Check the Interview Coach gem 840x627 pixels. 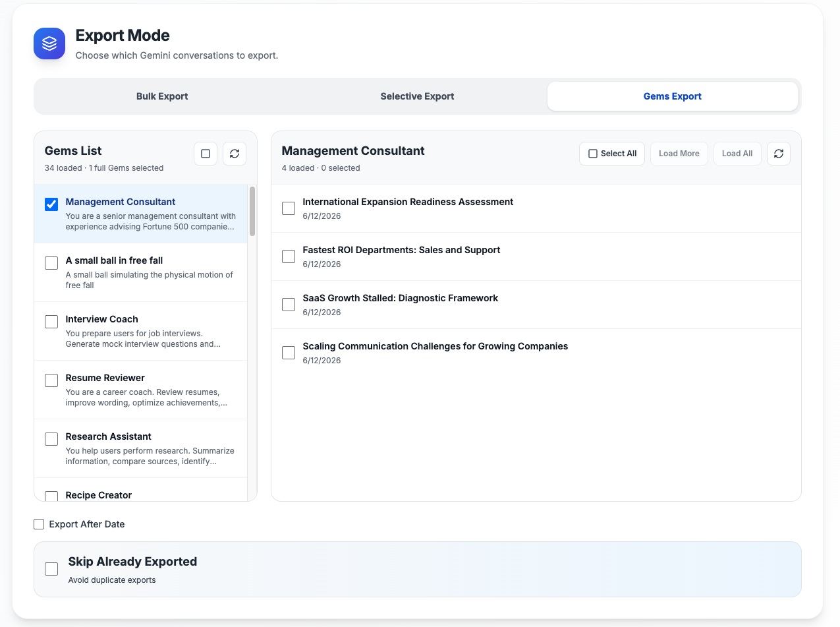pos(51,322)
